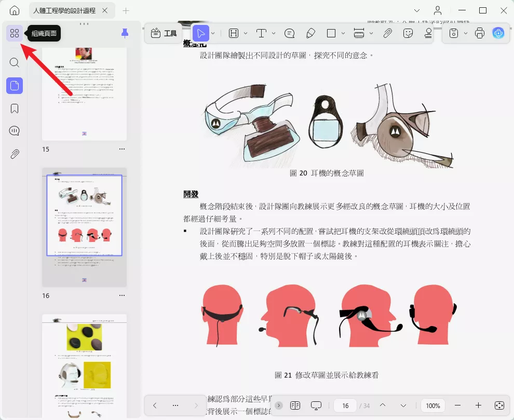This screenshot has width=514, height=420.
Task: Select the measure ruler tool
Action: click(359, 33)
